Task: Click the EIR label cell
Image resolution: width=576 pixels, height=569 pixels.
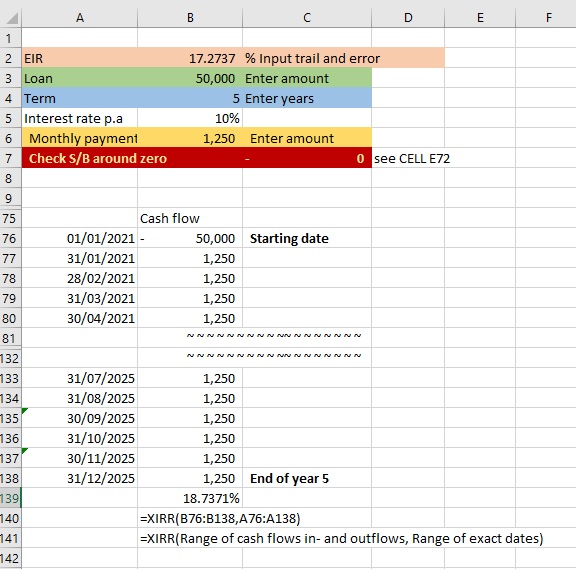Action: tap(80, 58)
